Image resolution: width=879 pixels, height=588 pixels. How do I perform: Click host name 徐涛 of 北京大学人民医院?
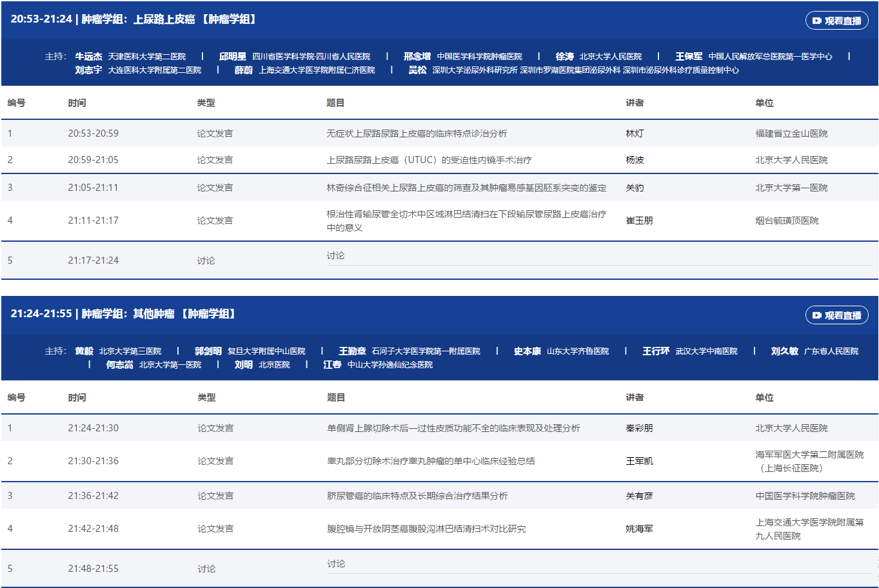pos(564,57)
